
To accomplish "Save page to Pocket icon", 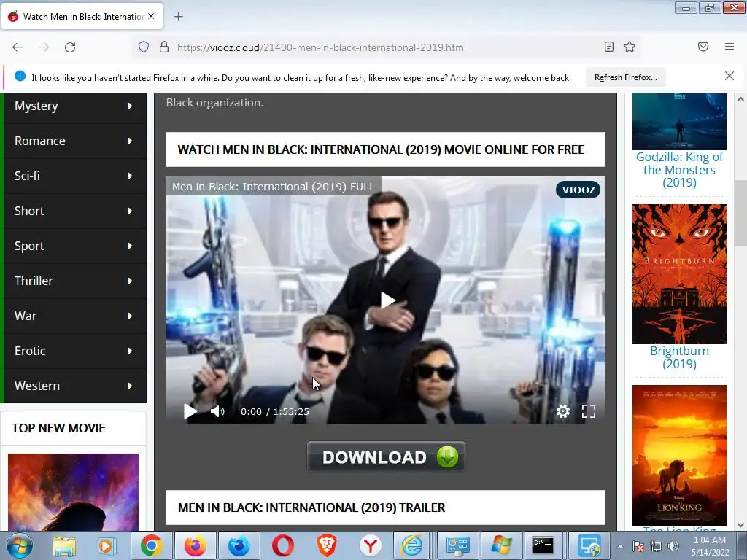I will [703, 47].
